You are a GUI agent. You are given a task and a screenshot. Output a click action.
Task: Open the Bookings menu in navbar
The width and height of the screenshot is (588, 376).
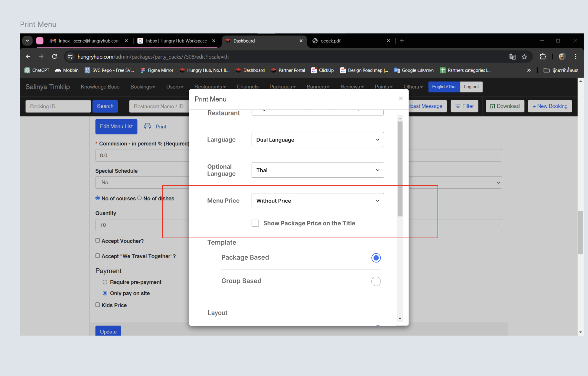pos(143,87)
